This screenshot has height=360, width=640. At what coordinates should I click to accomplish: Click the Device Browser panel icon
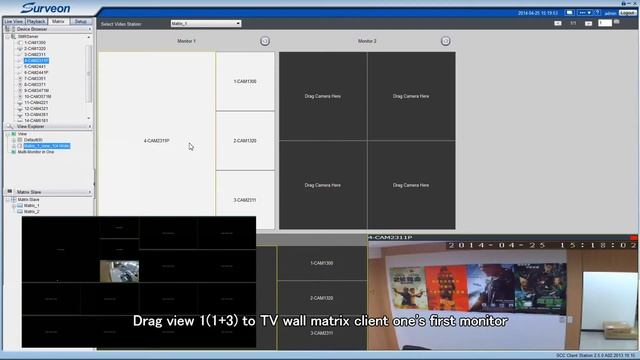7,29
